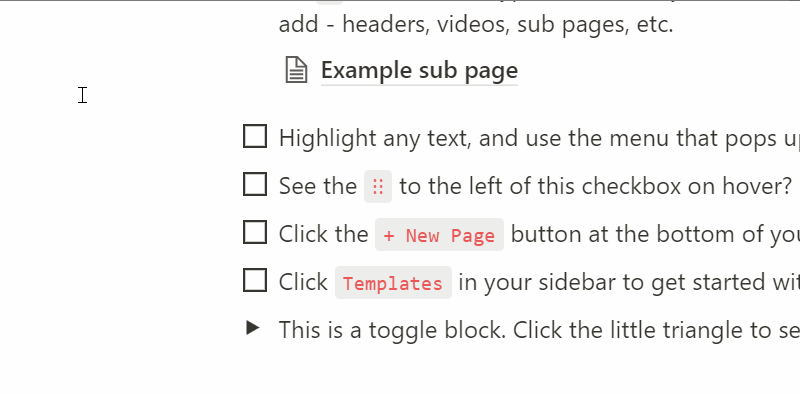Place cursor on the word Highlight
The height and width of the screenshot is (394, 800).
click(328, 138)
